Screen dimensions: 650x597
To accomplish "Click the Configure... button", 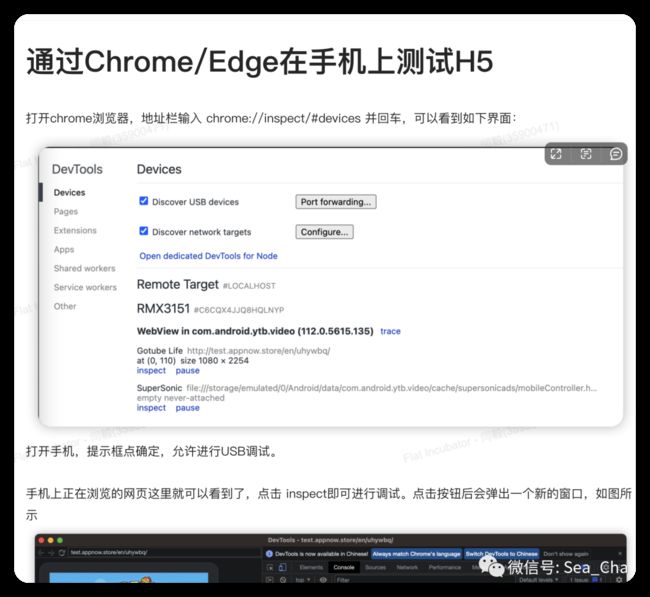I will [x=324, y=232].
